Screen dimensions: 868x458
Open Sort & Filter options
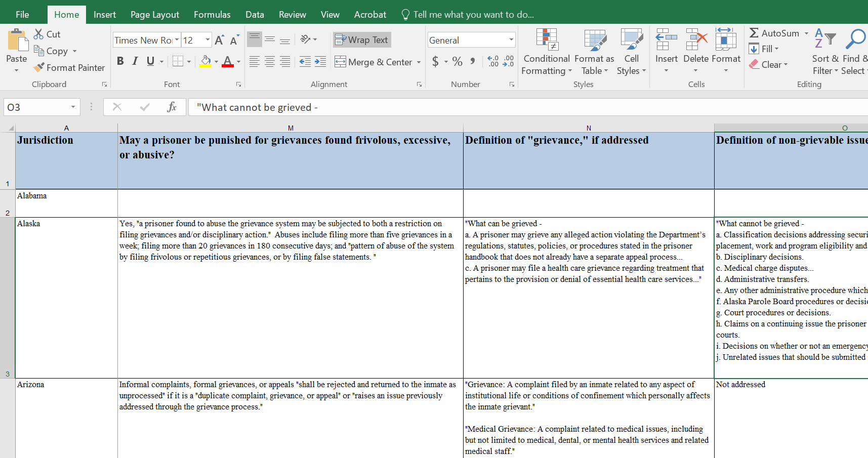point(825,52)
